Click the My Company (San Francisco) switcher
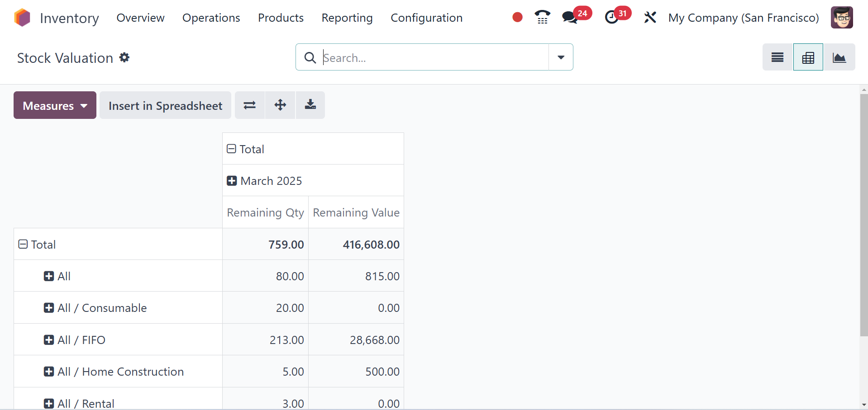 [743, 18]
